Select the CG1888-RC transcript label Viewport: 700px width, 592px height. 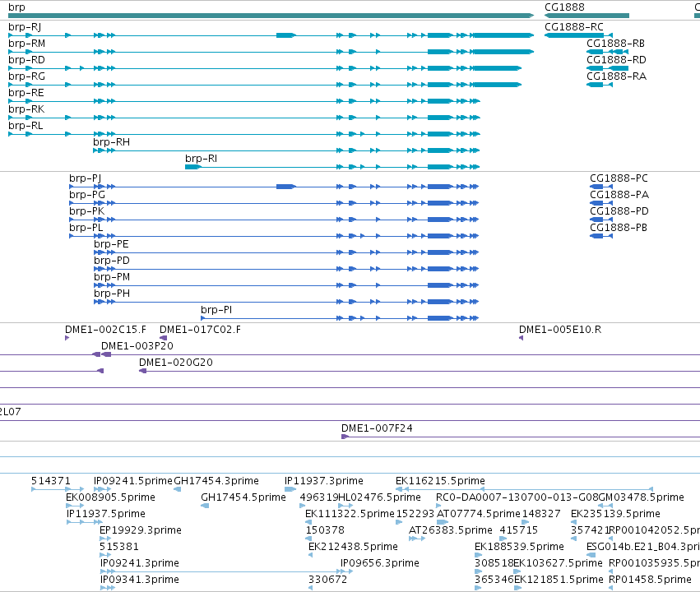[x=574, y=27]
